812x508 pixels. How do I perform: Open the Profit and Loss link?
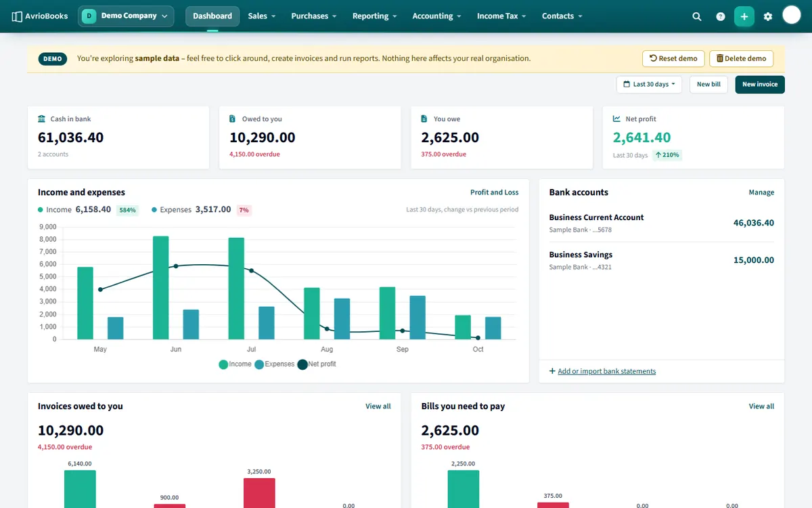point(495,192)
